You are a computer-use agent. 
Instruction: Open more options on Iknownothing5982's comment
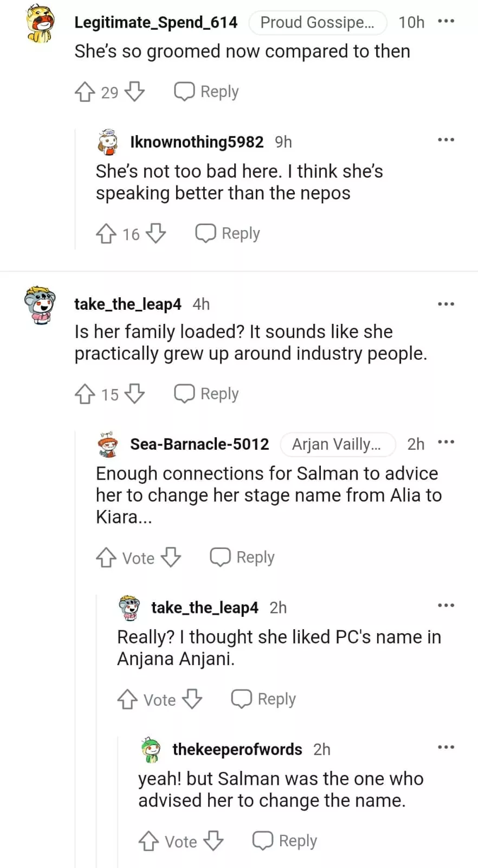tap(445, 140)
